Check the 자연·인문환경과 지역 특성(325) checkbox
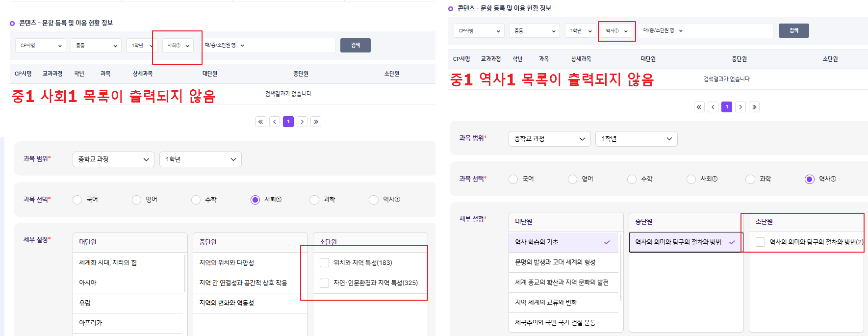The image size is (868, 336). point(324,283)
